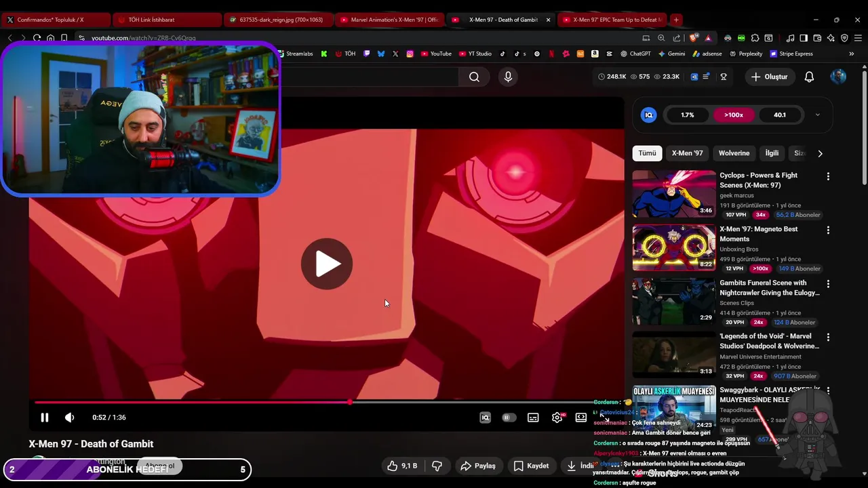Open Streamlabs bookmark
The image size is (868, 488).
(295, 54)
